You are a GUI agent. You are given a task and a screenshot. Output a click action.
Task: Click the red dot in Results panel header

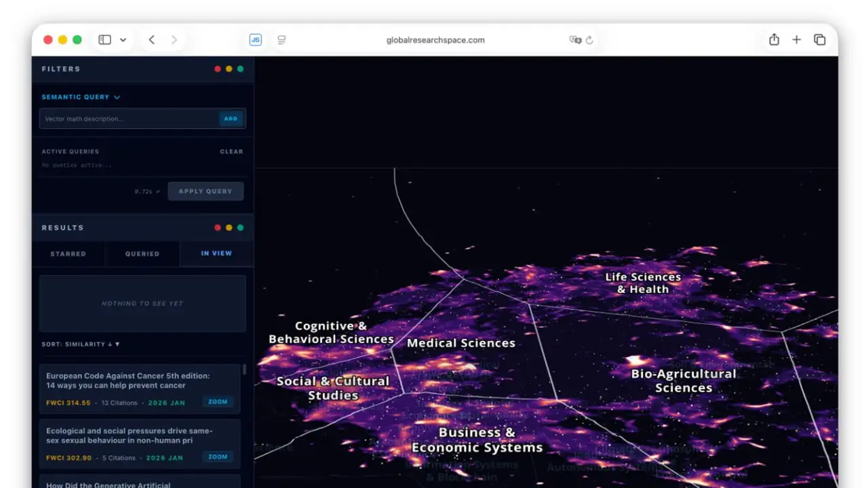218,228
